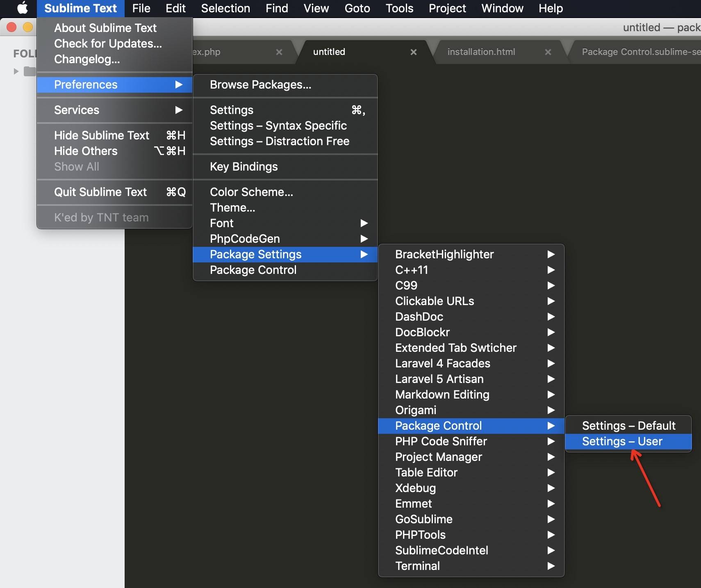The height and width of the screenshot is (588, 701).
Task: Choose Quit Sublime Text
Action: 115,192
